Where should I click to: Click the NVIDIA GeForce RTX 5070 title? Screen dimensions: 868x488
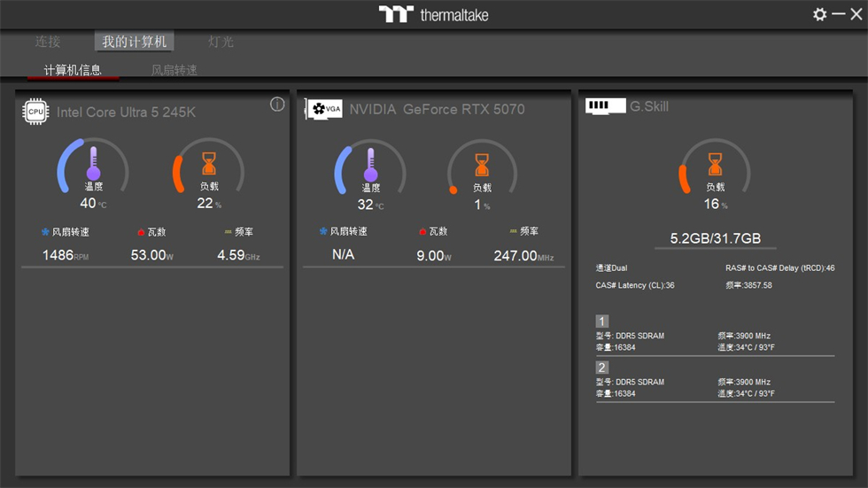pyautogui.click(x=437, y=109)
